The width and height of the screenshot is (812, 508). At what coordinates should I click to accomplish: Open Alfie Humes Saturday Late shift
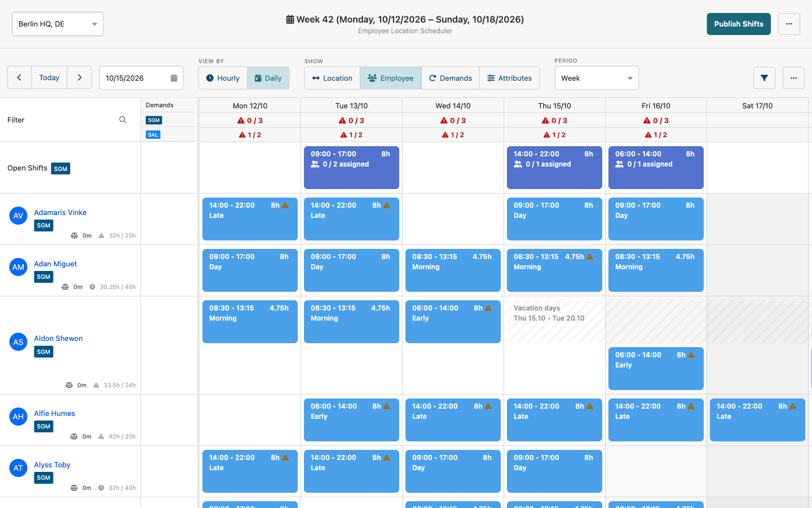click(x=757, y=420)
